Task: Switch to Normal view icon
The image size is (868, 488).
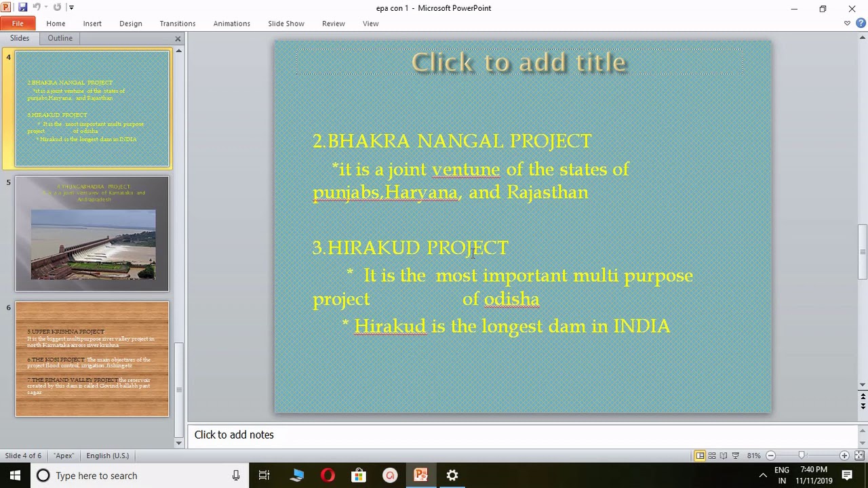Action: [x=700, y=455]
